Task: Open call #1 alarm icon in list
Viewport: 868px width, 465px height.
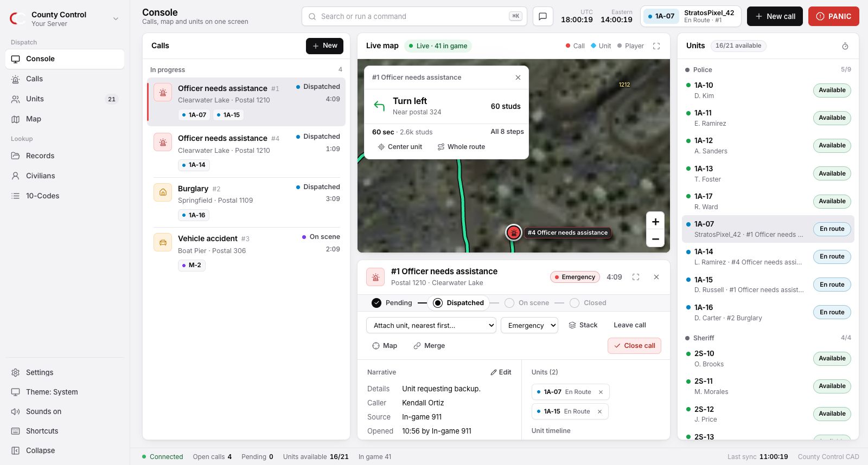Action: [x=163, y=92]
